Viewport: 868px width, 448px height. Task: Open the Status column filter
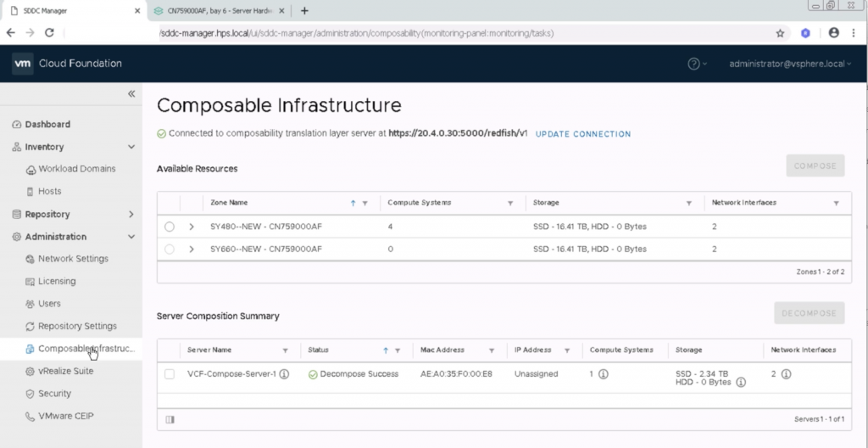398,351
